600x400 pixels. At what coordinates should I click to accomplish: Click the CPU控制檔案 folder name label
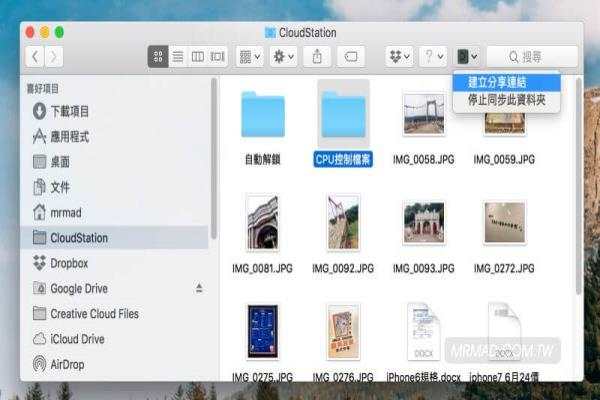[343, 160]
